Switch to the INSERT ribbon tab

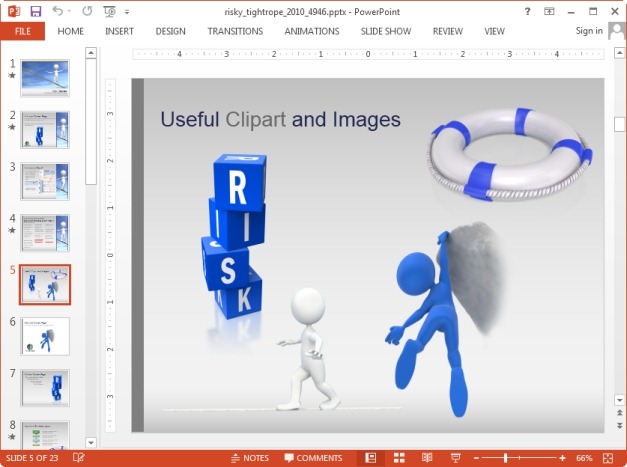point(119,31)
